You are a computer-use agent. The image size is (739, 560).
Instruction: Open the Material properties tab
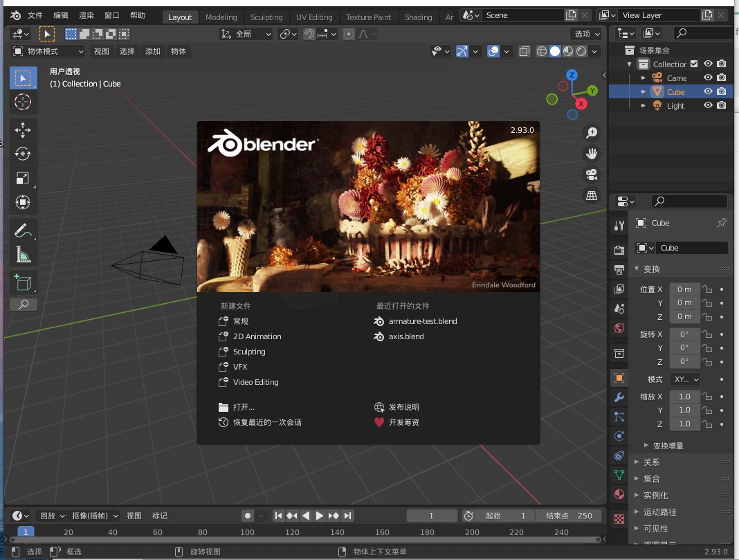(x=619, y=494)
